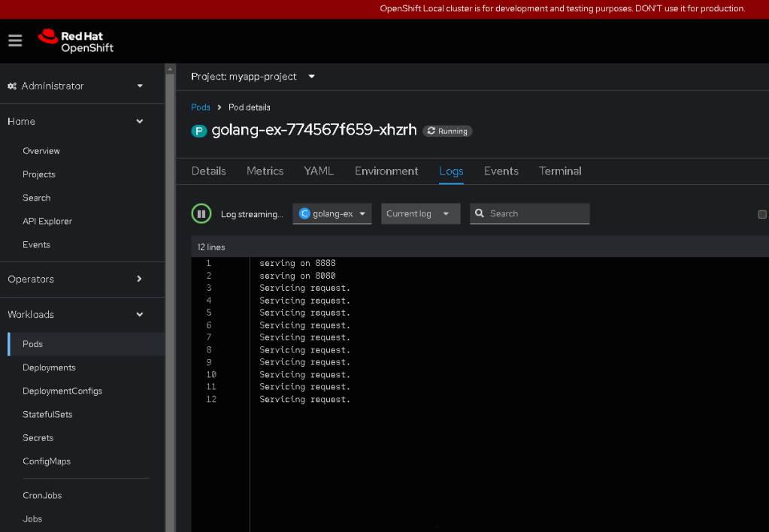Pause log streaming with the pause button
769x532 pixels.
point(201,214)
